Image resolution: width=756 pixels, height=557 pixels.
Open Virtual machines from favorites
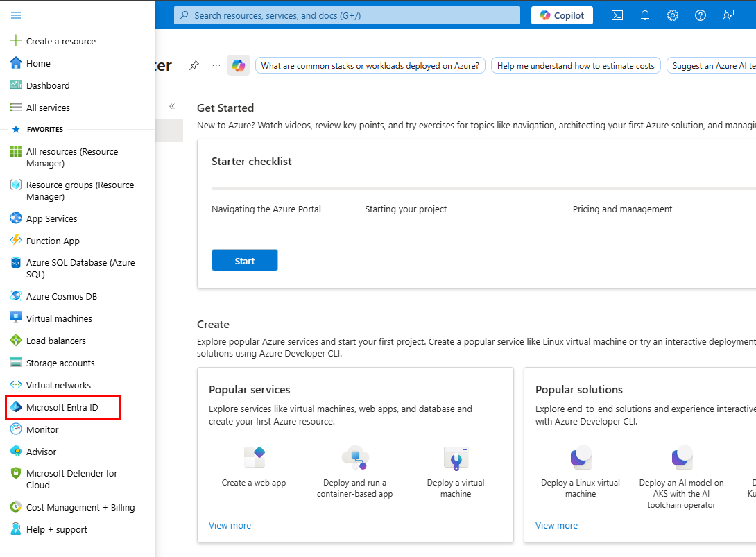point(59,318)
